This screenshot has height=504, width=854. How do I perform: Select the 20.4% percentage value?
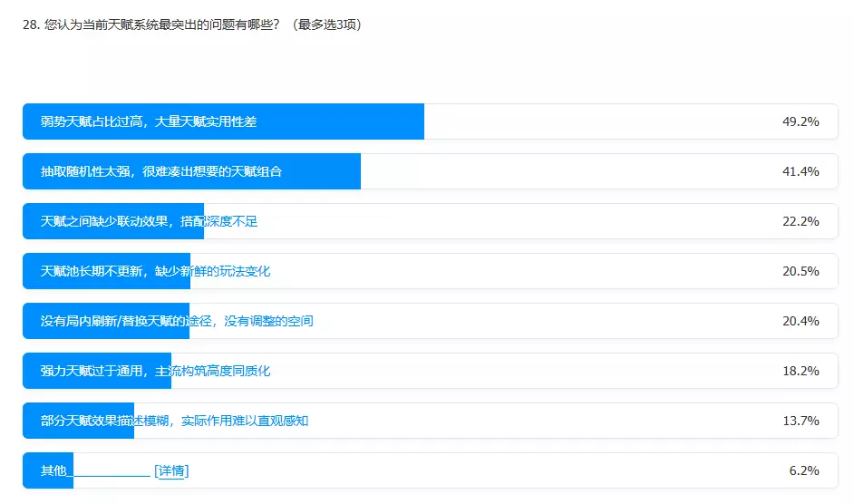[x=801, y=321]
